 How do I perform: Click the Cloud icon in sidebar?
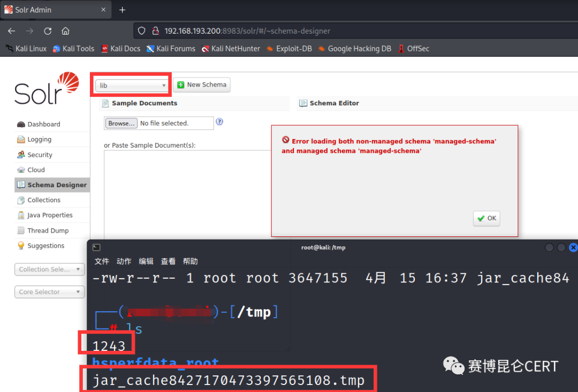click(21, 170)
